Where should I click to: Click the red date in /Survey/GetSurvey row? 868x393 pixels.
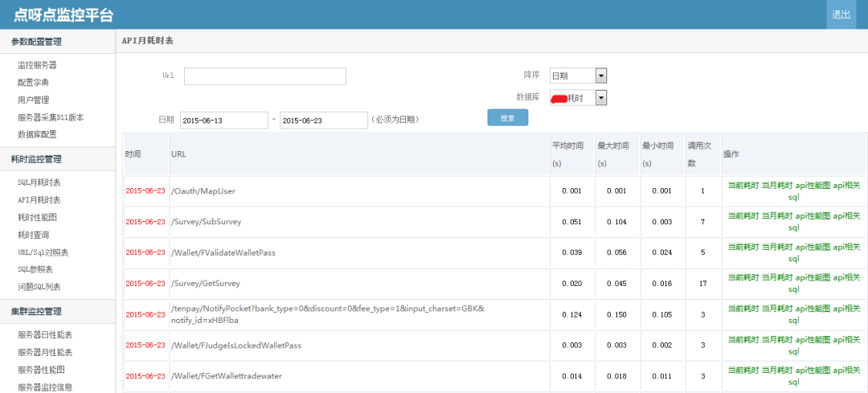[145, 284]
